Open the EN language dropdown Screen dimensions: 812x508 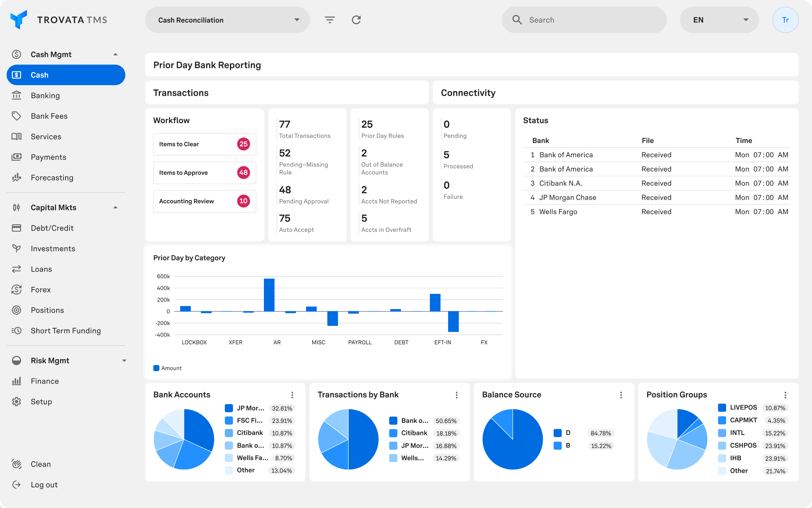(x=719, y=20)
